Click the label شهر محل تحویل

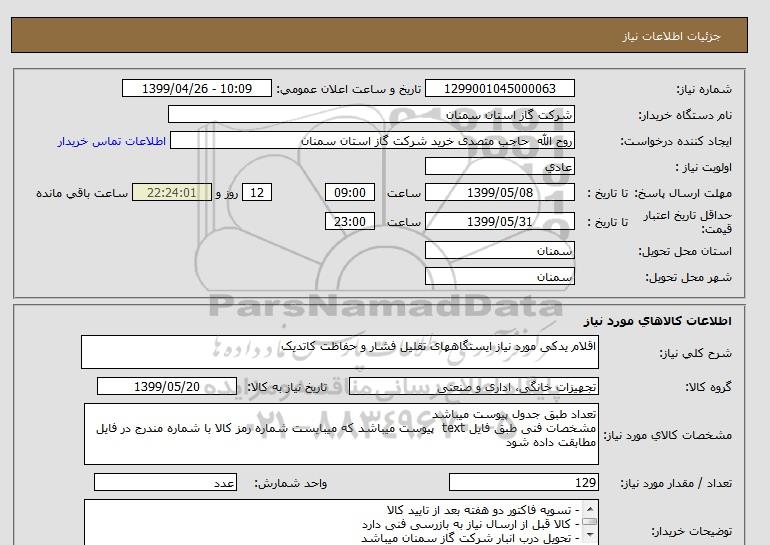(688, 277)
